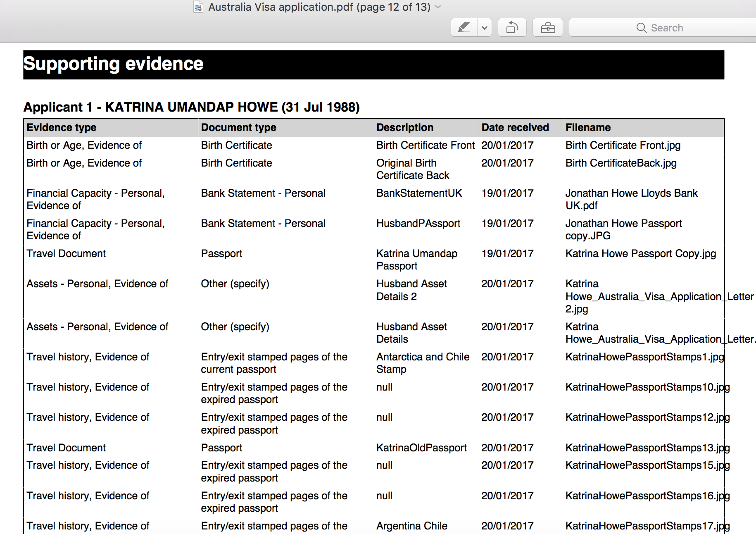Click KatrinaHowePassportStamps13.jpg filename
The width and height of the screenshot is (756, 534).
(x=647, y=448)
